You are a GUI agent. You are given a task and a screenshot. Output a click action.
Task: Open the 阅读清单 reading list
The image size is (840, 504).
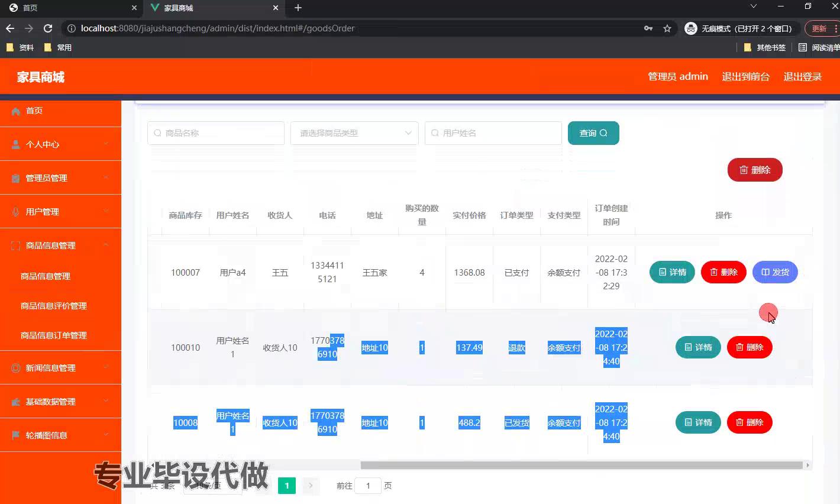(x=819, y=47)
